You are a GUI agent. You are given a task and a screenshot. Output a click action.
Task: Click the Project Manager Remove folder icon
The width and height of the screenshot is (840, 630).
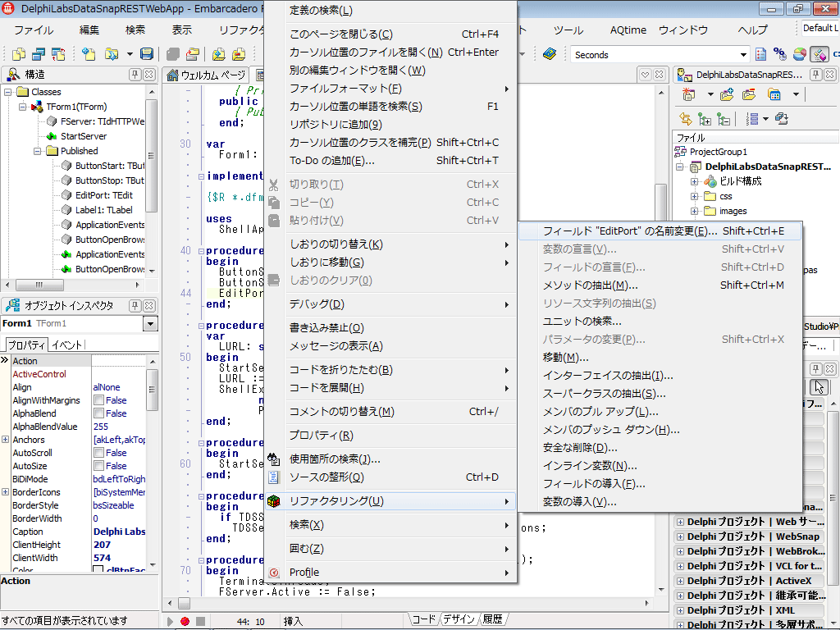[749, 95]
